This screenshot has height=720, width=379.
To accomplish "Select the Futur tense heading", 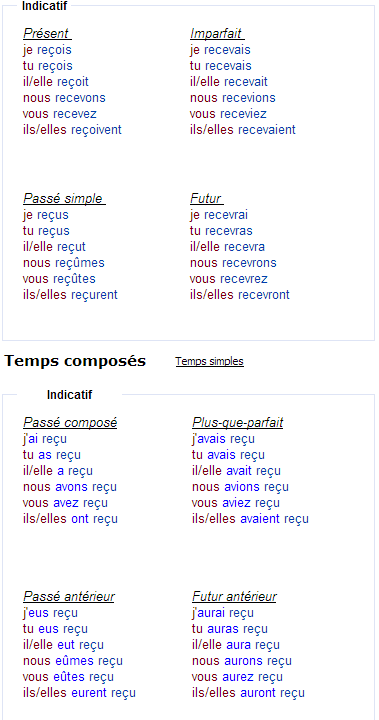I will pos(207,198).
